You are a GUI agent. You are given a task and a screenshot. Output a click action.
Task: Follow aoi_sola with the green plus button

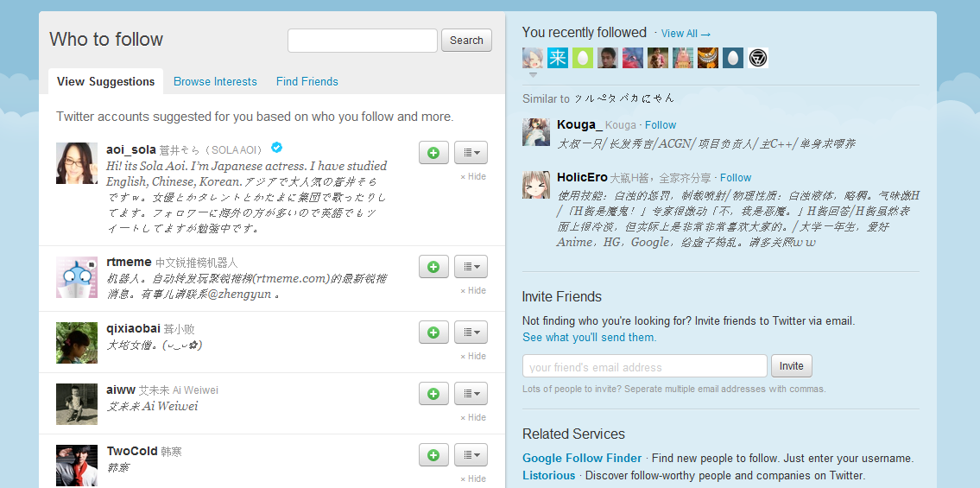pyautogui.click(x=433, y=153)
